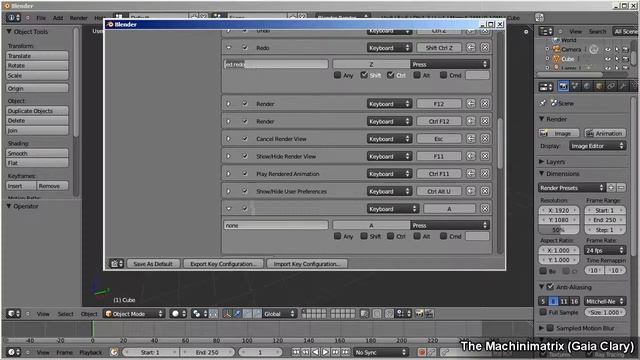This screenshot has width=640, height=360.
Task: Open pivot point selector in 3D header
Action: 199,313
